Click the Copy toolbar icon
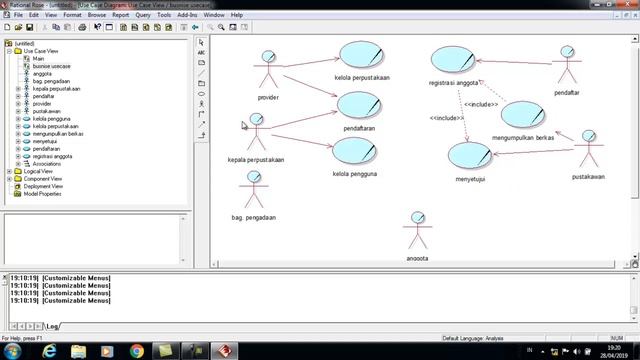The image size is (640, 360). click(x=56, y=27)
